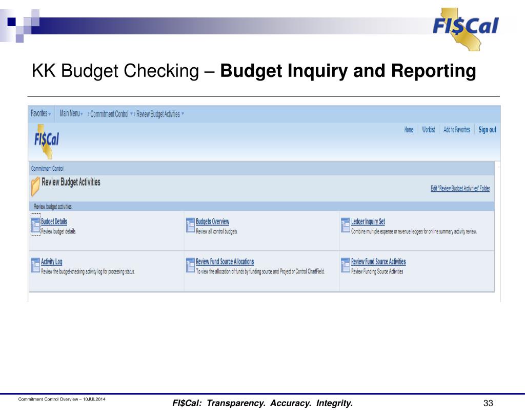Click the Budgets Overview page icon

(x=191, y=225)
